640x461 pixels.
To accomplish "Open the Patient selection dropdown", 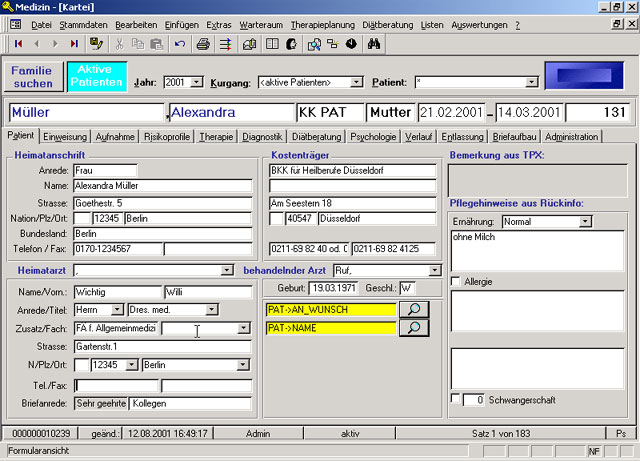I will [531, 82].
